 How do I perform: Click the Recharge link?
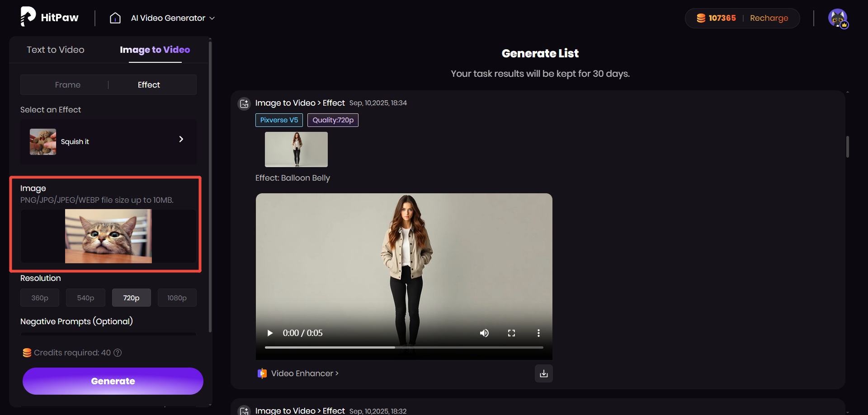point(769,18)
